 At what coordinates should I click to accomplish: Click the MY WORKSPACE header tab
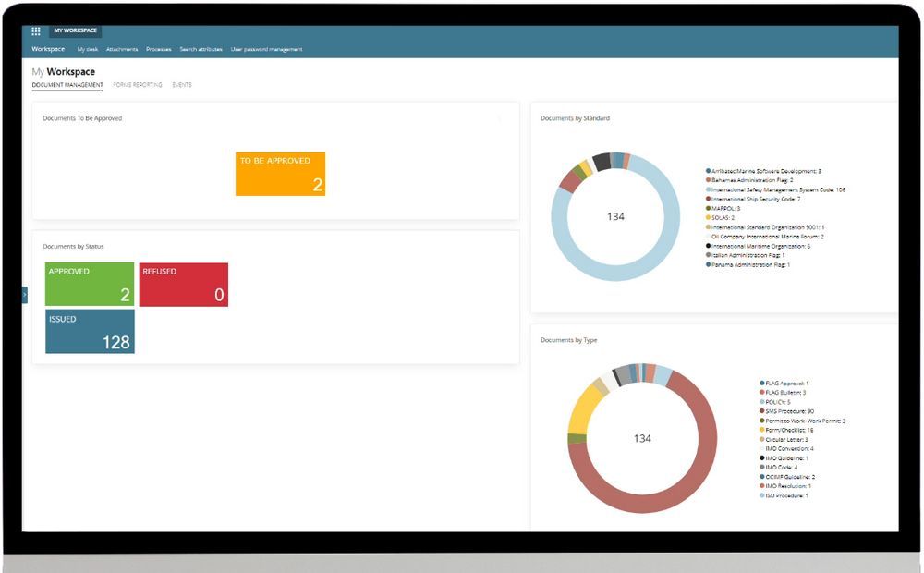pyautogui.click(x=75, y=30)
